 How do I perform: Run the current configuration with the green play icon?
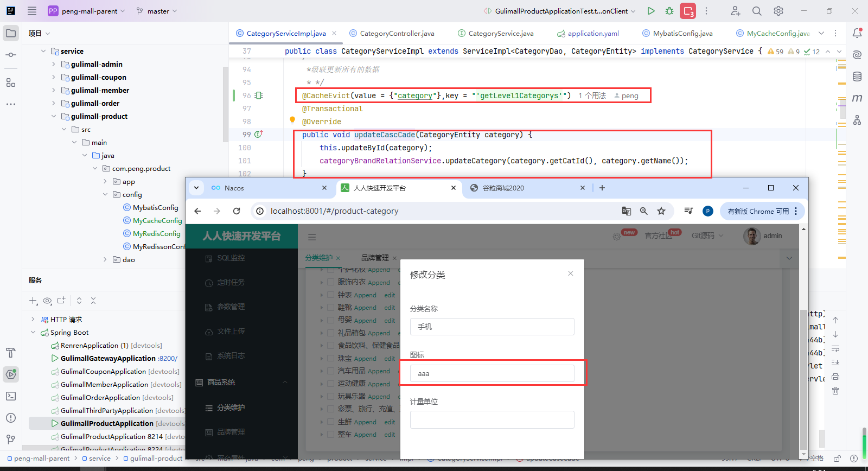tap(651, 11)
